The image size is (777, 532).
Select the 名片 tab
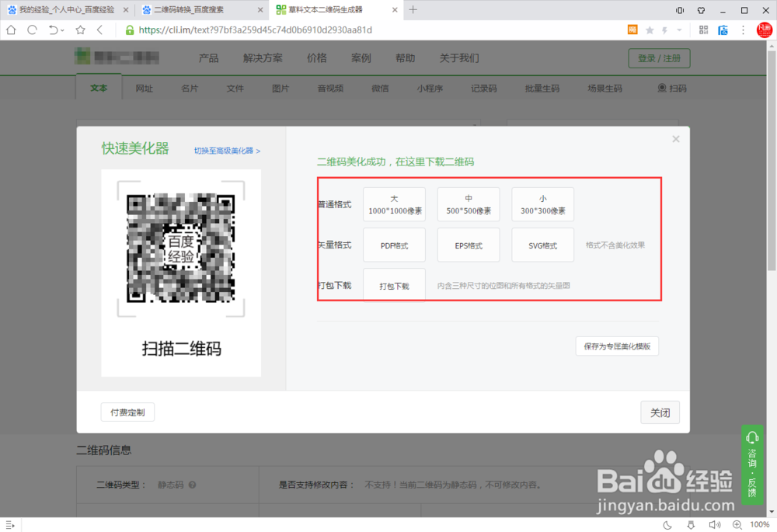pyautogui.click(x=190, y=89)
